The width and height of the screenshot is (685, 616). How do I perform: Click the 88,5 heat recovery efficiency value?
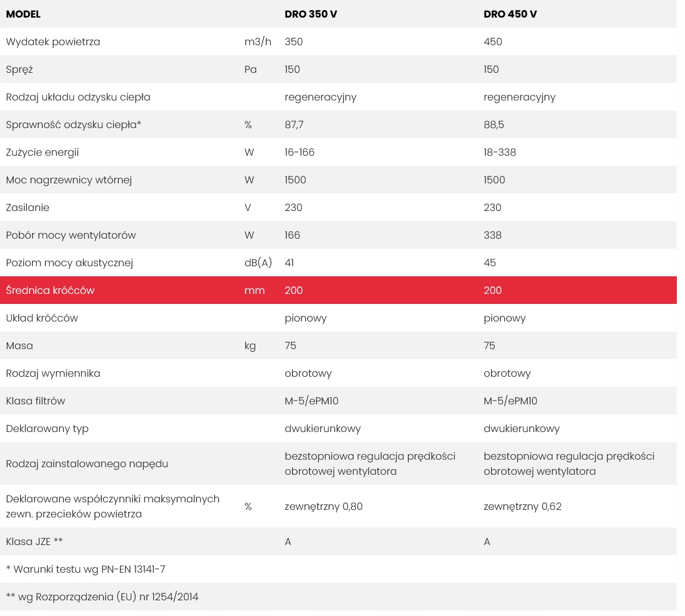(x=494, y=124)
